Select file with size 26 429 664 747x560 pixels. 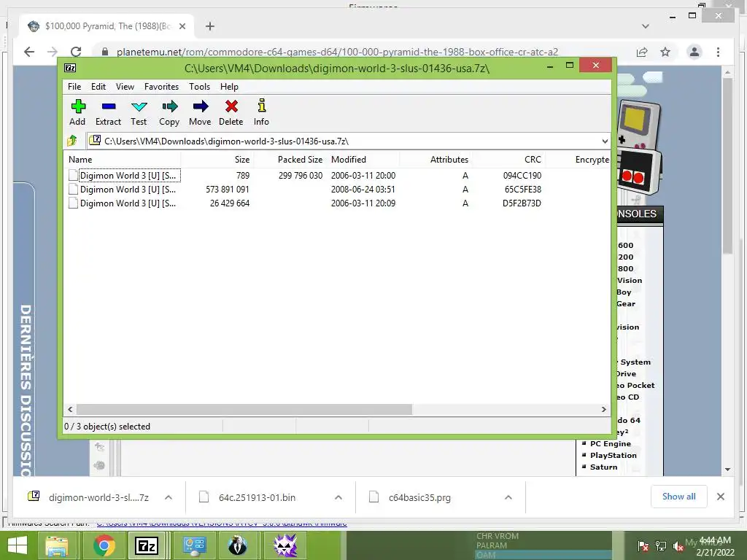(x=336, y=203)
